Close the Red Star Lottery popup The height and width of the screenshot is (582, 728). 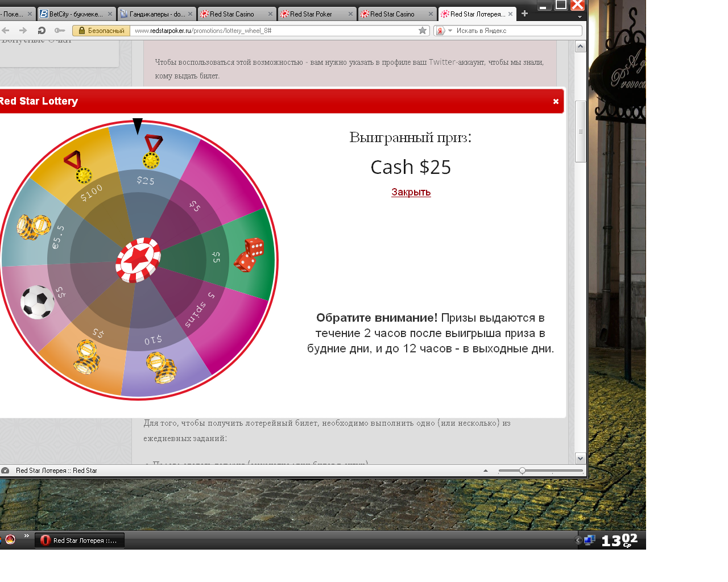pos(556,101)
